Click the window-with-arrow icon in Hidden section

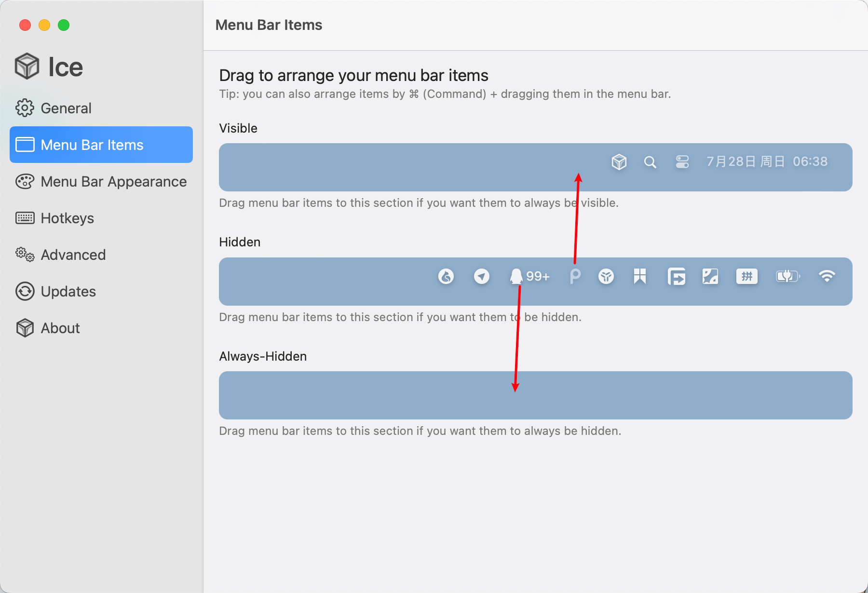coord(676,277)
